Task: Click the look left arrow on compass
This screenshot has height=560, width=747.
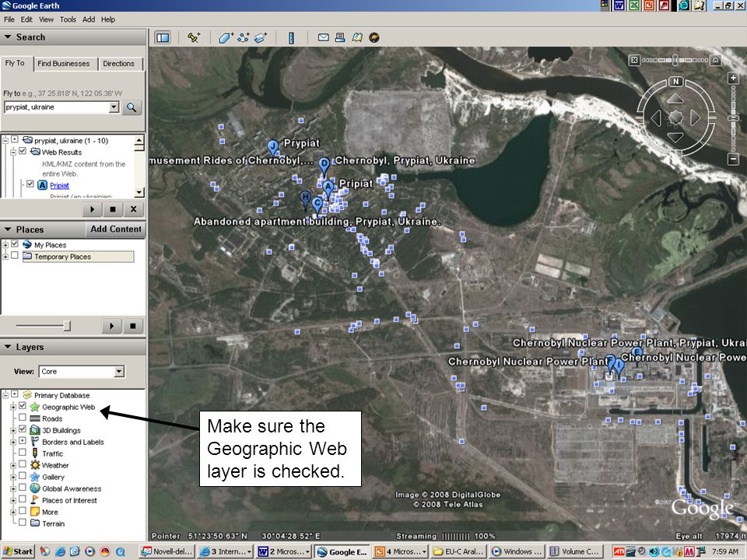Action: click(656, 117)
